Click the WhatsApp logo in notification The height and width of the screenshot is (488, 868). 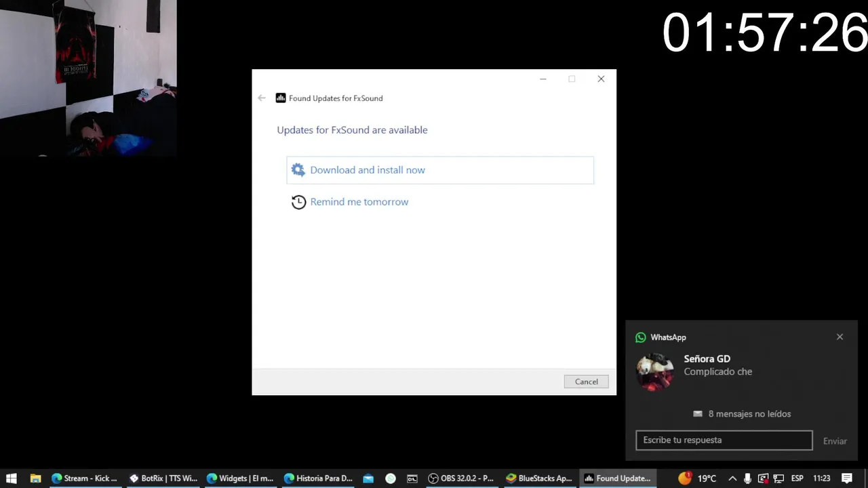[641, 338]
